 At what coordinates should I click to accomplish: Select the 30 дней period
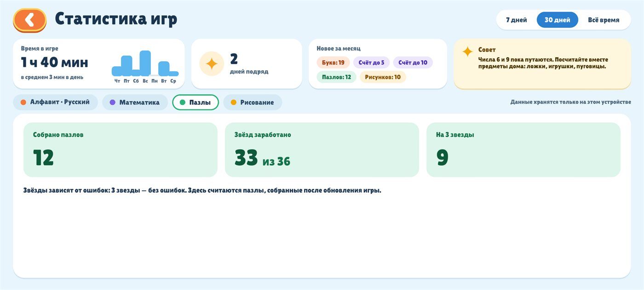(x=557, y=20)
